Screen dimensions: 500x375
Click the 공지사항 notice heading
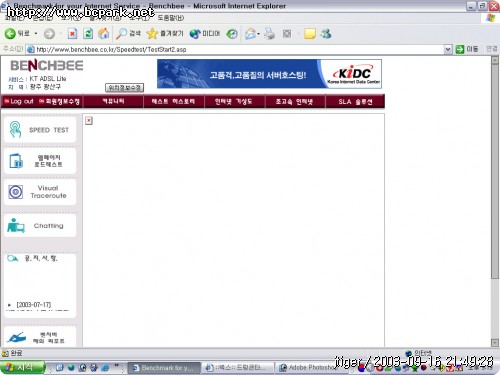41,258
